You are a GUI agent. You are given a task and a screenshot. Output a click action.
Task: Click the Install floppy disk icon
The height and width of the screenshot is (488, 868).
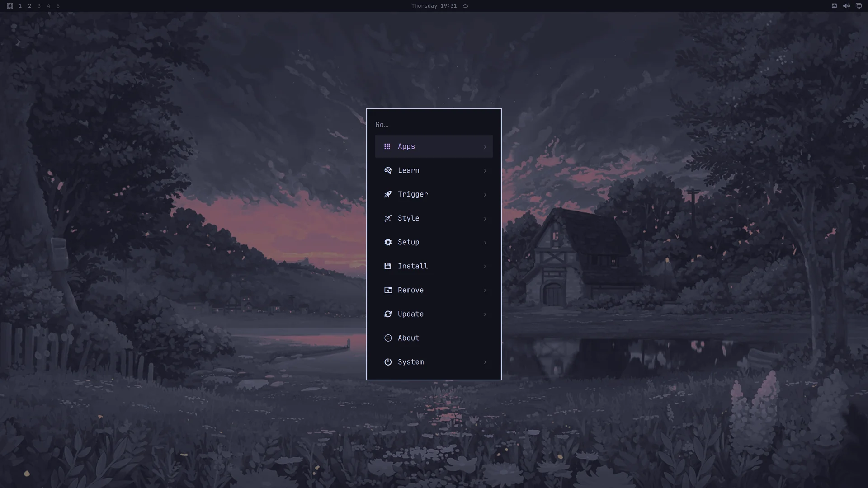coord(387,266)
